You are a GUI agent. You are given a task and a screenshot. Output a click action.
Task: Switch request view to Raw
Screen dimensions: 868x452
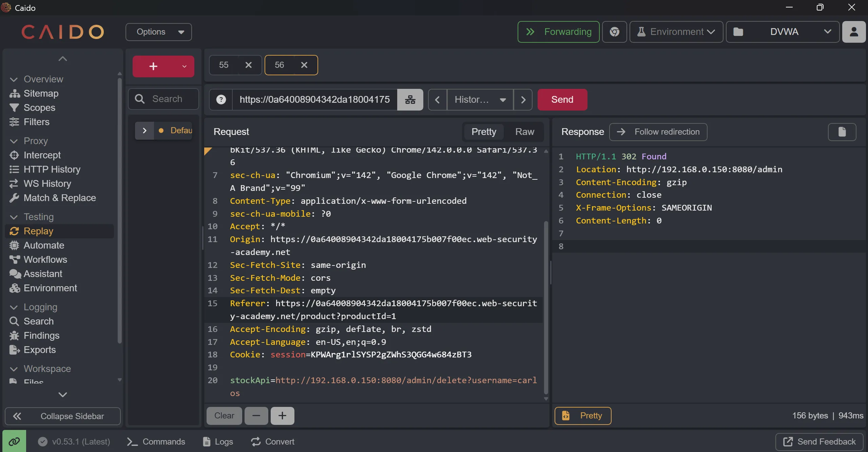pos(524,132)
